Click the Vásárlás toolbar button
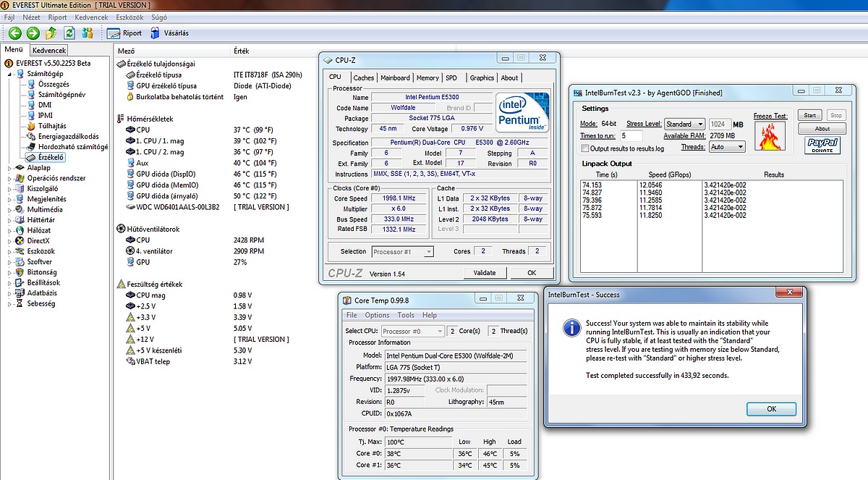Screen dimensions: 868x480 [169, 33]
